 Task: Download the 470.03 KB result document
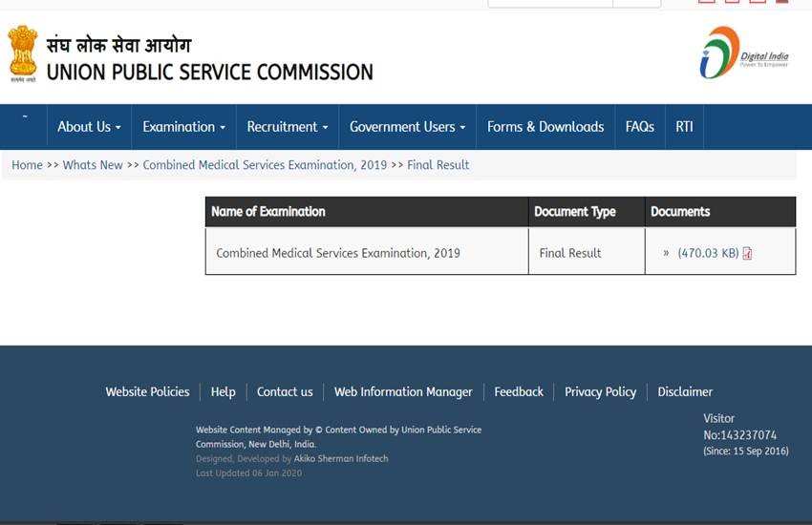coord(708,254)
